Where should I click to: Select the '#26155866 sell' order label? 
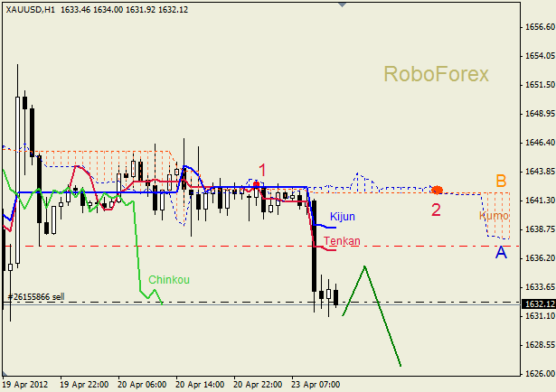click(x=36, y=297)
